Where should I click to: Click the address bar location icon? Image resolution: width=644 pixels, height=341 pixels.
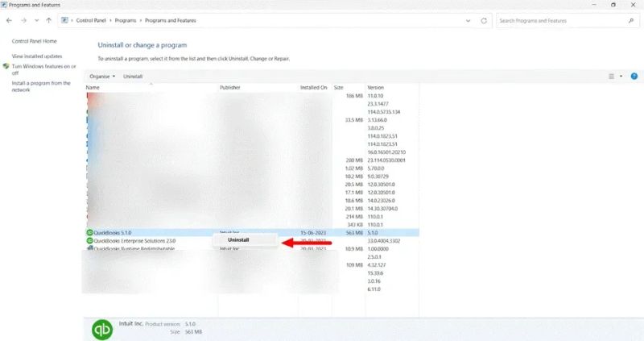[64, 21]
